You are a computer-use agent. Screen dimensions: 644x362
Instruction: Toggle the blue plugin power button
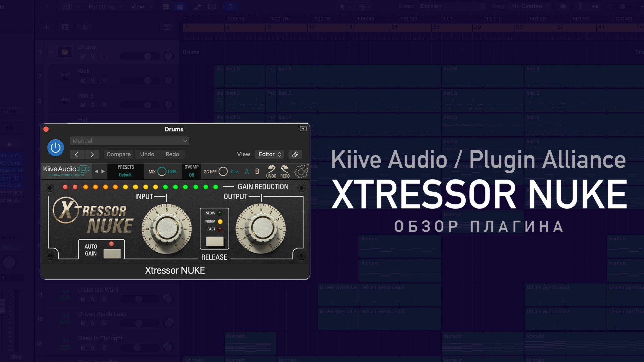click(56, 147)
